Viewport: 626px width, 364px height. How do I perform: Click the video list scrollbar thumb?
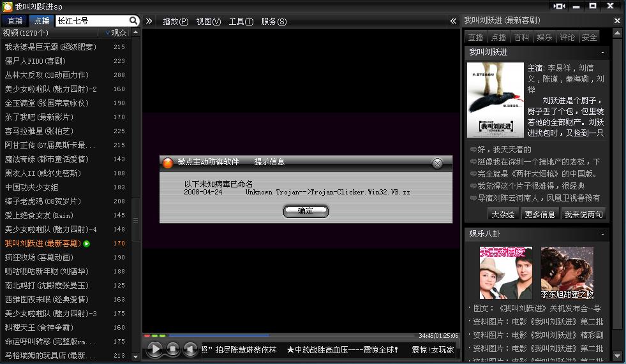(x=136, y=220)
